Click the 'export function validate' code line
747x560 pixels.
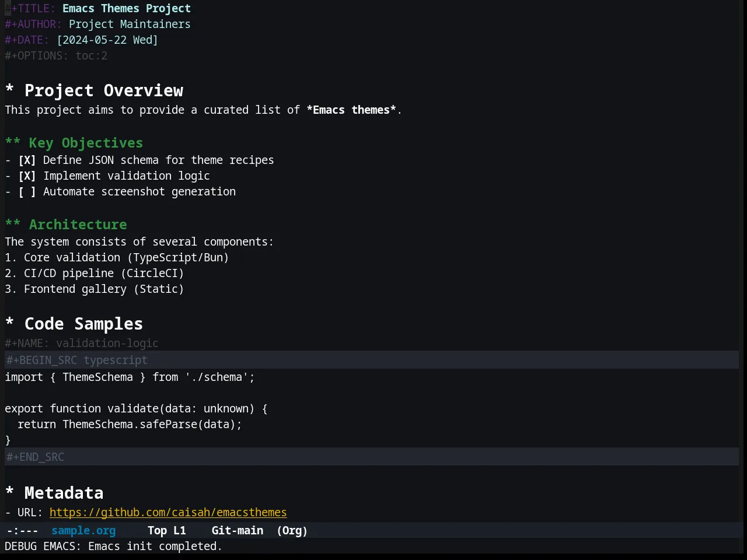(x=136, y=408)
